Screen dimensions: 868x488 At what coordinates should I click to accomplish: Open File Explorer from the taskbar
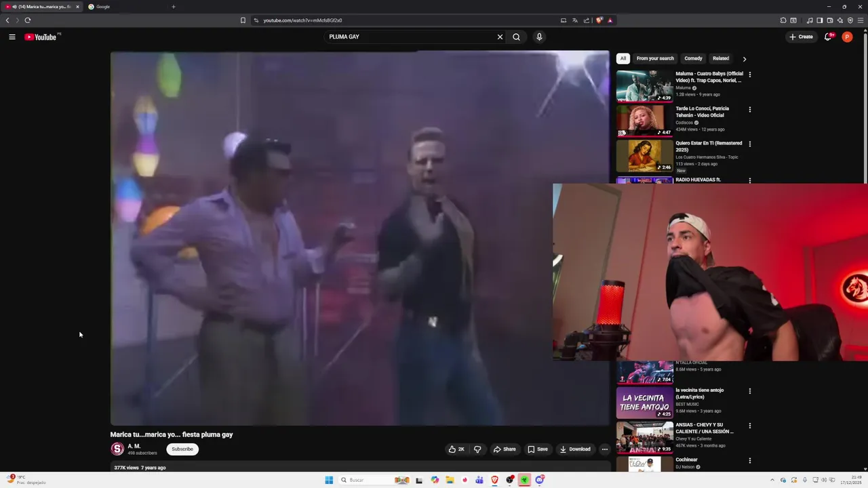click(x=450, y=480)
